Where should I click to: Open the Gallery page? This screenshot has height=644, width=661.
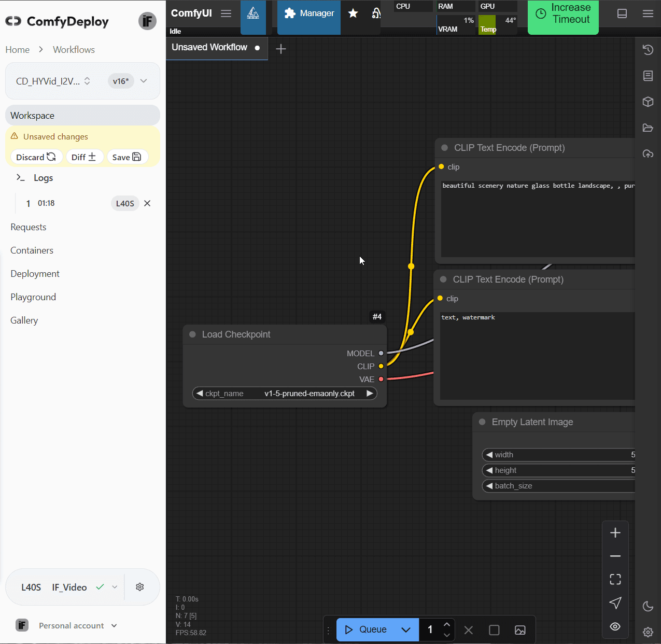(24, 320)
